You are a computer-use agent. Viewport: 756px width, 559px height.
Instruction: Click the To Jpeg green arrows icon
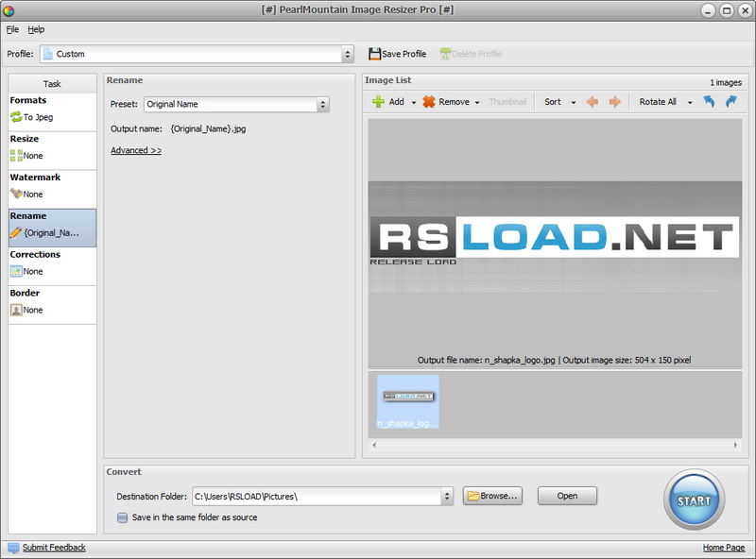[16, 117]
